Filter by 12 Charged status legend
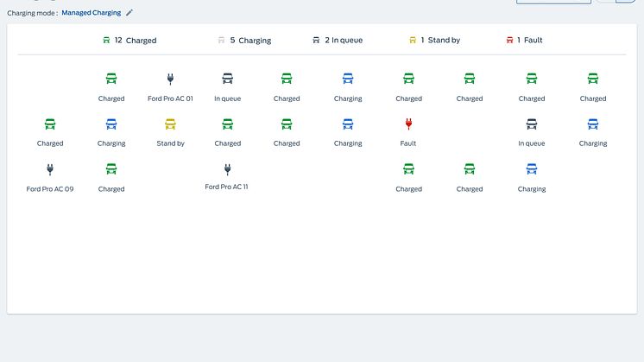The width and height of the screenshot is (644, 362). tap(129, 40)
